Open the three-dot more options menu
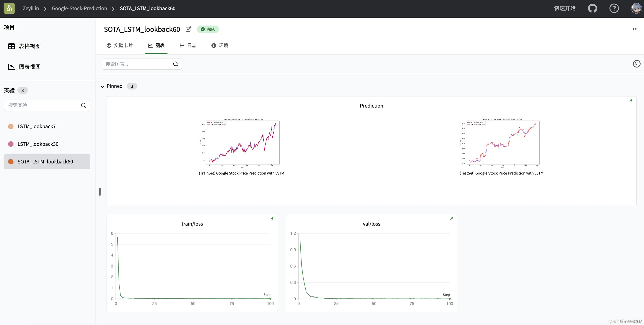644x325 pixels. click(635, 29)
